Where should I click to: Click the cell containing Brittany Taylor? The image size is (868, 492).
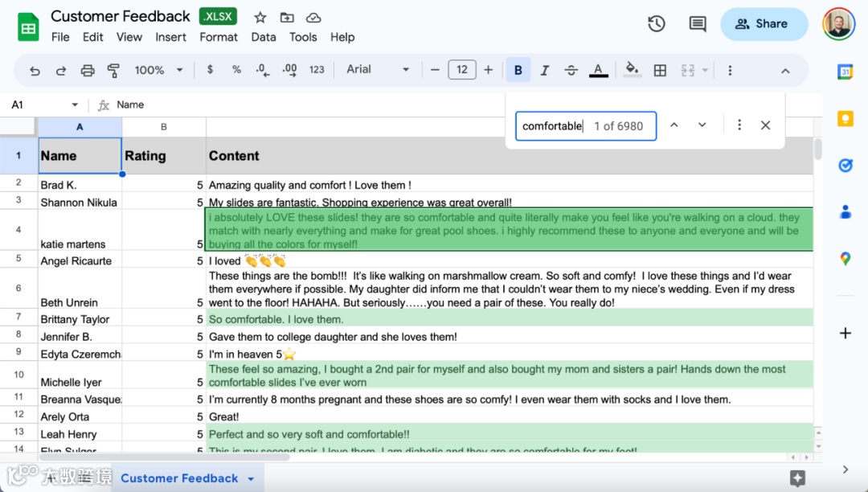[80, 319]
